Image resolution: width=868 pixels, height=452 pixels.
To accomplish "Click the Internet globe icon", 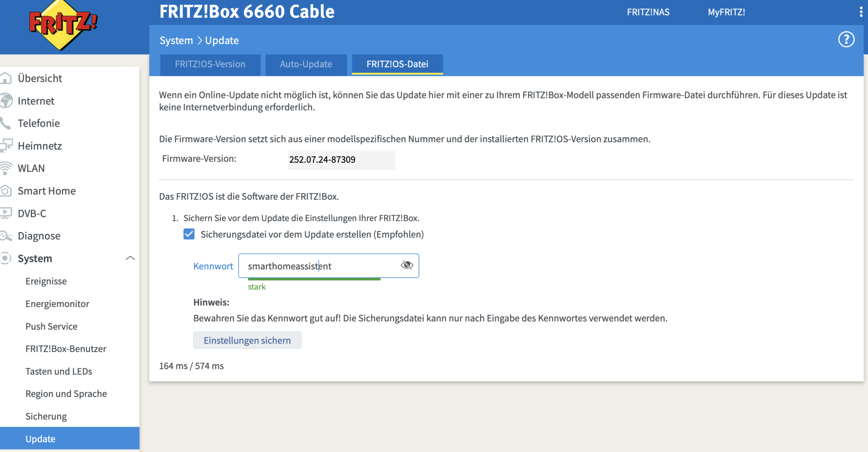I will tap(6, 101).
